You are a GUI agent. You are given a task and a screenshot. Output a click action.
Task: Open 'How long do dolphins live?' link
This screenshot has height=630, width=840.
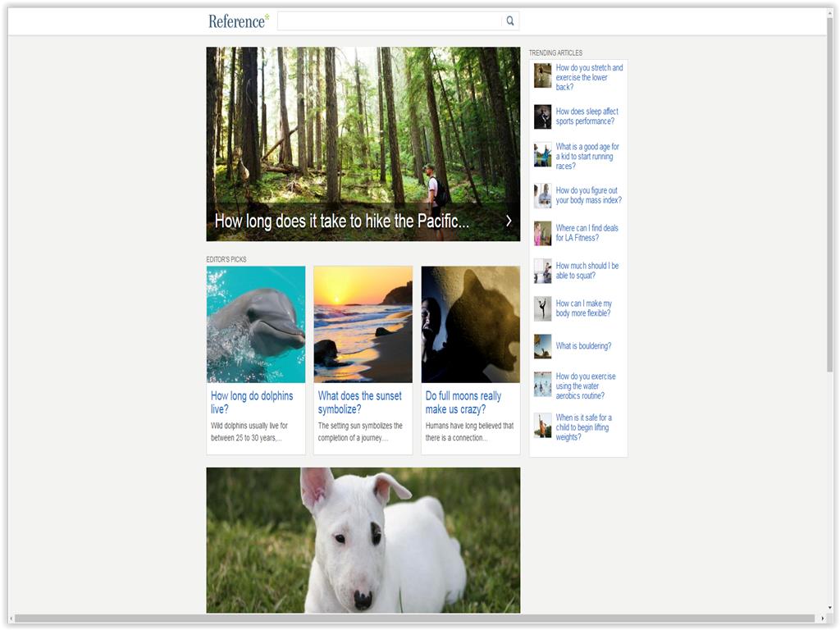pyautogui.click(x=252, y=402)
